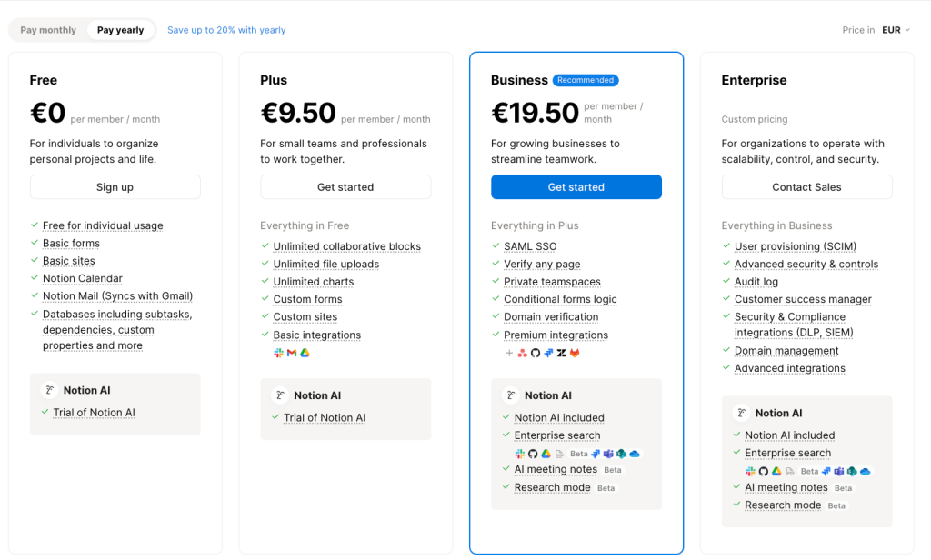Click the GitLab icon under Premium integrations

[575, 353]
